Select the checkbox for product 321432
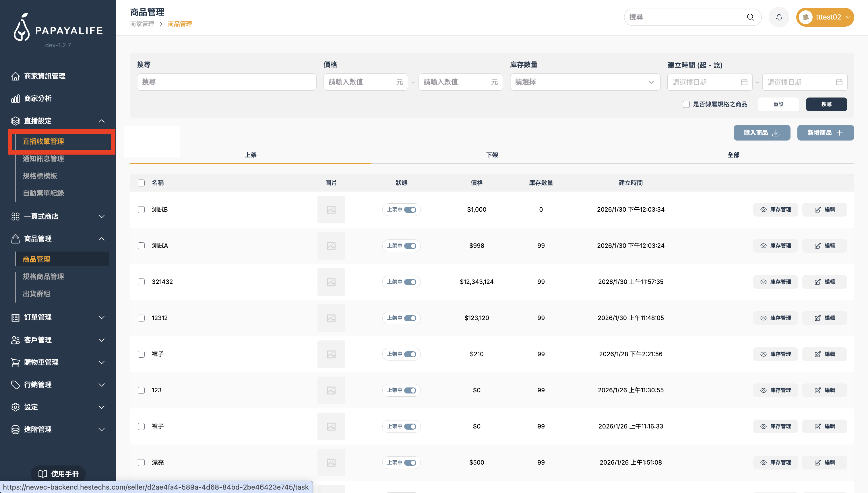The width and height of the screenshot is (868, 493). (141, 282)
